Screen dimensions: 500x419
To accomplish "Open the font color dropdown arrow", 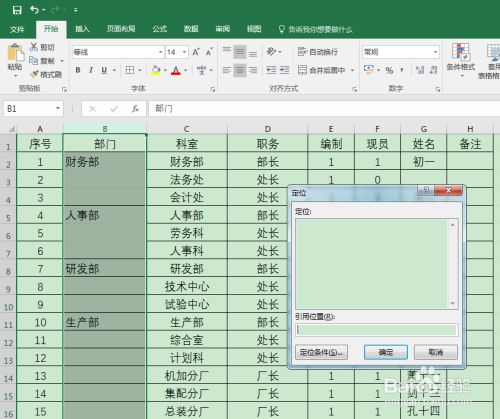I will tap(186, 70).
